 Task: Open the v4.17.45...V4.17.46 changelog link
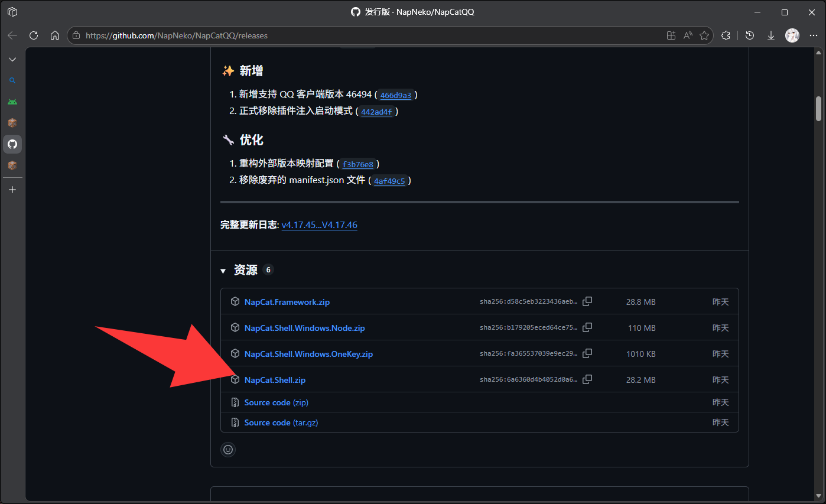(x=319, y=225)
